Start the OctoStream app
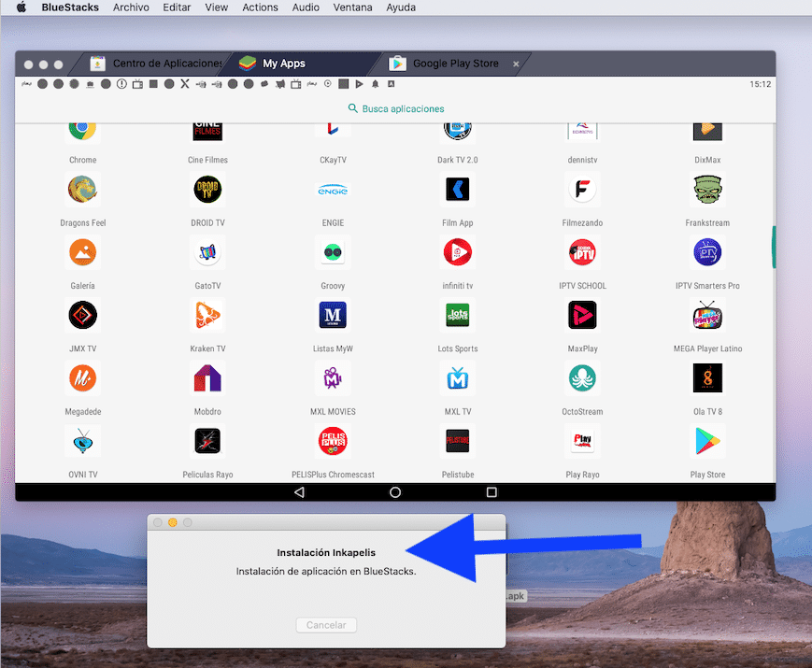The width and height of the screenshot is (812, 668). (582, 378)
